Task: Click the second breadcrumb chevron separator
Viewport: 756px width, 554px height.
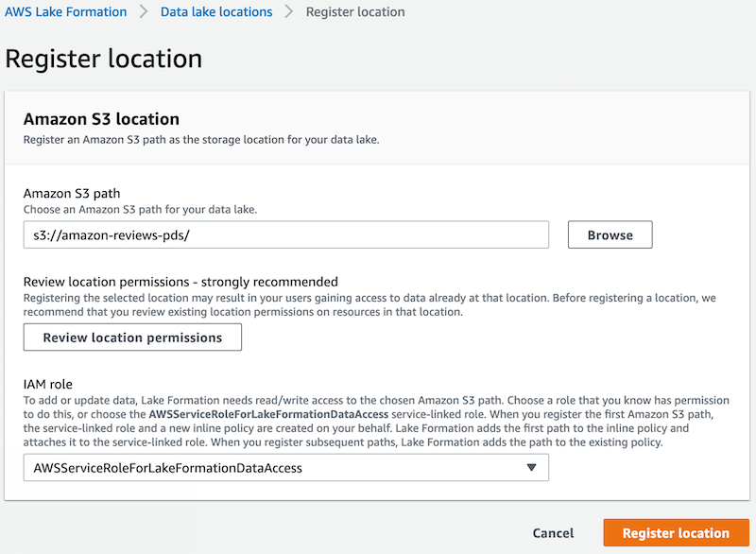Action: [x=289, y=12]
